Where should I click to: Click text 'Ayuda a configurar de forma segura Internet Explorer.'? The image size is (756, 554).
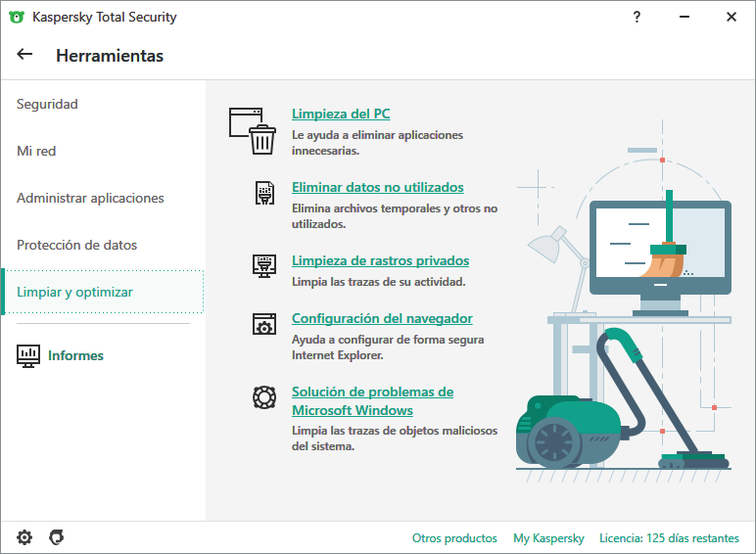(x=388, y=347)
